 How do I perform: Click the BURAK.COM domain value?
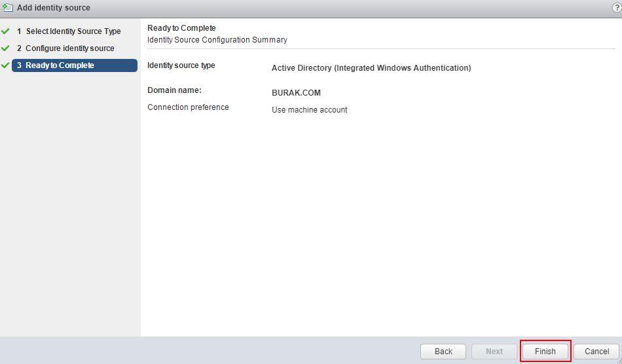pos(296,93)
